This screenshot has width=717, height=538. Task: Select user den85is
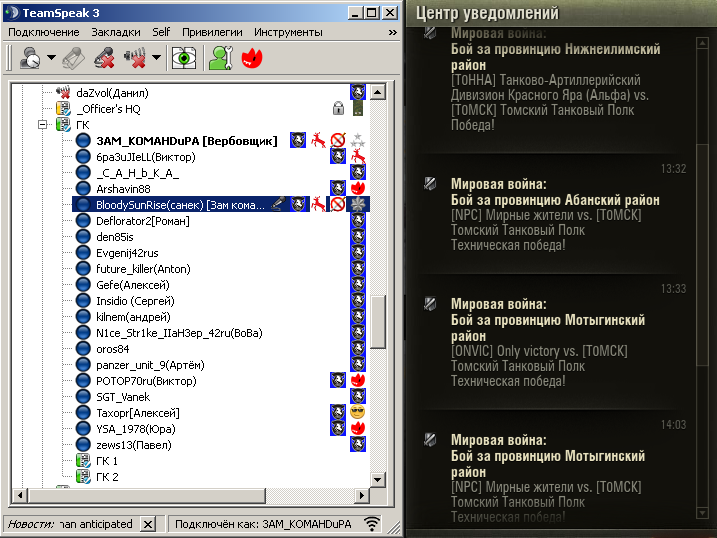point(115,237)
